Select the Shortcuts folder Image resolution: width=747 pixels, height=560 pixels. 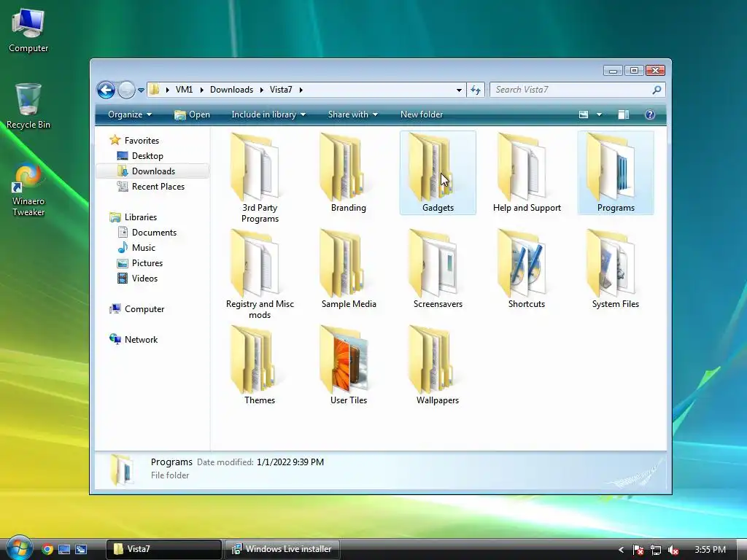coord(527,269)
